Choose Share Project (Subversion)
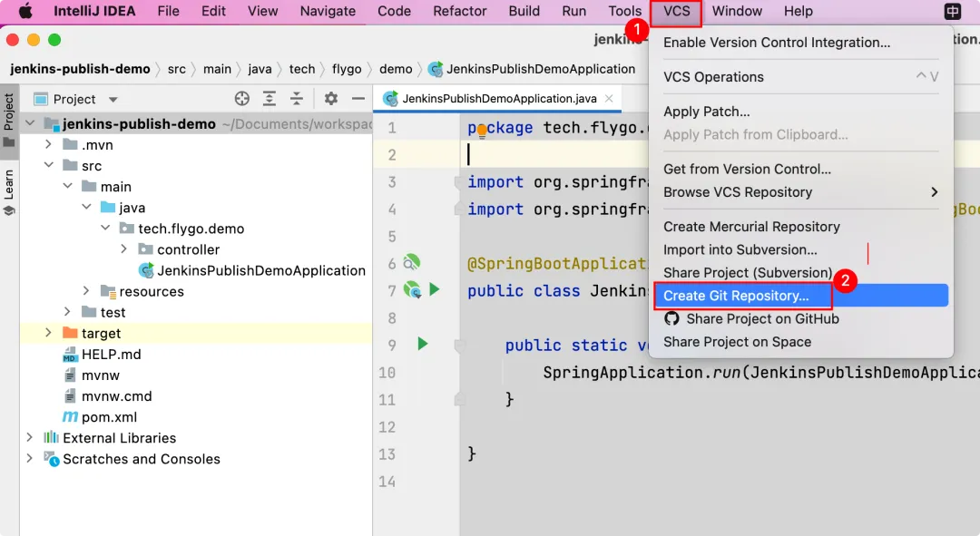The height and width of the screenshot is (536, 980). click(800, 272)
